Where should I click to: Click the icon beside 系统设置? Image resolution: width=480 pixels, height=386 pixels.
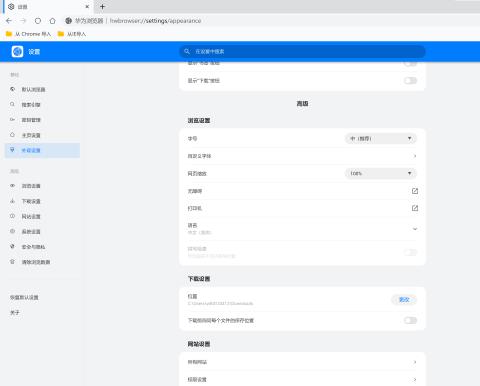pos(12,231)
